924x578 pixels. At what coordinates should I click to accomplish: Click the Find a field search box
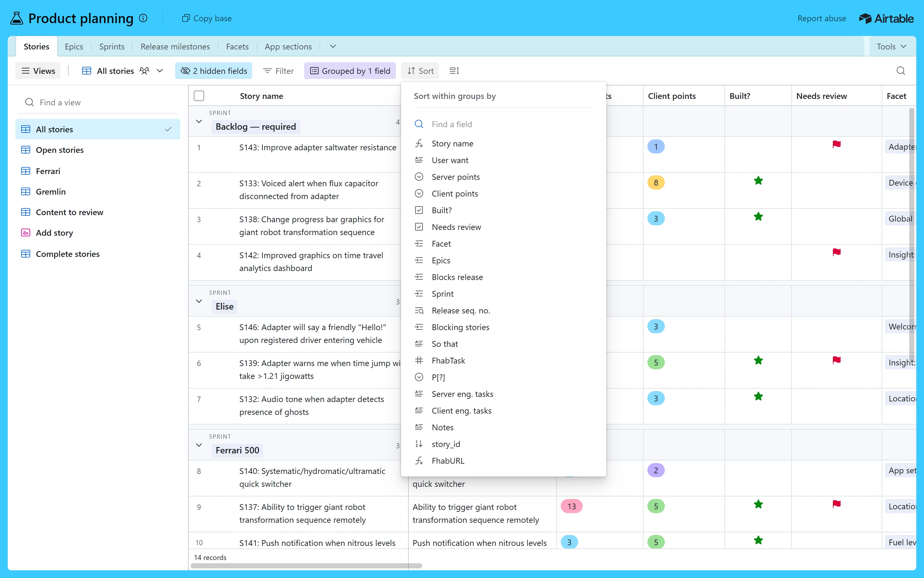click(x=504, y=124)
